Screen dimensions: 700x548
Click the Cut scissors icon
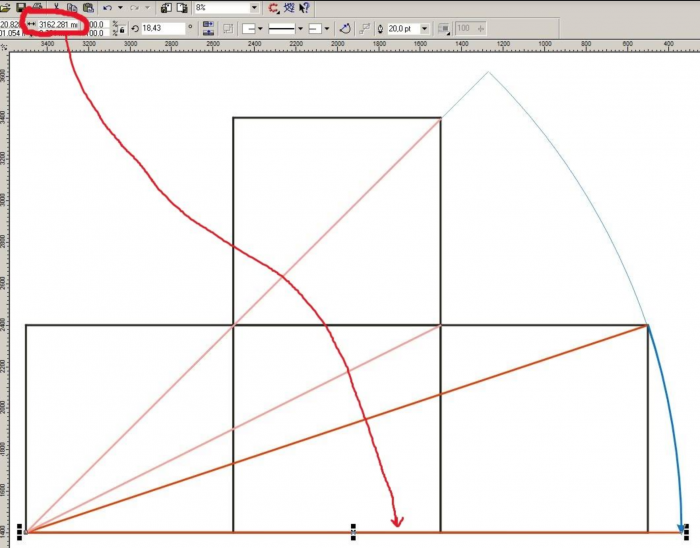(x=55, y=7)
